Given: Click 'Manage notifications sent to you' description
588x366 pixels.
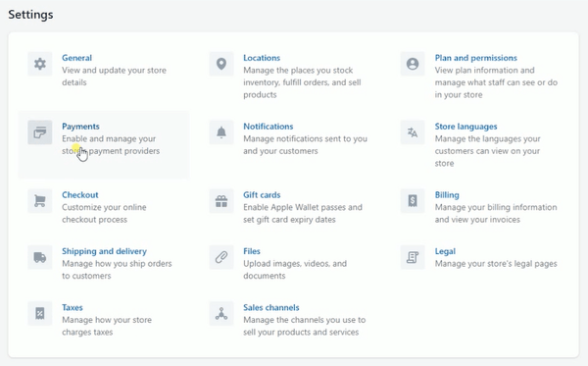Looking at the screenshot, I should 305,145.
